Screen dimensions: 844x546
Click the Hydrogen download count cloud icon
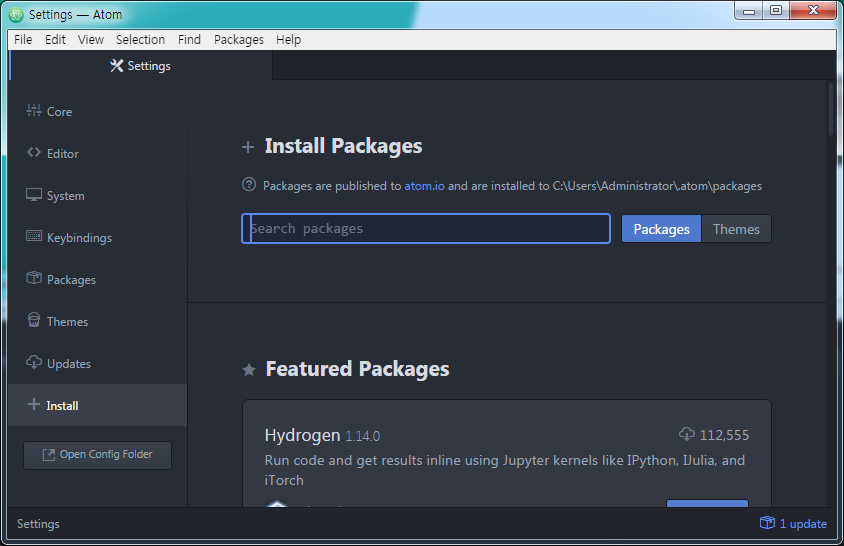coord(686,434)
